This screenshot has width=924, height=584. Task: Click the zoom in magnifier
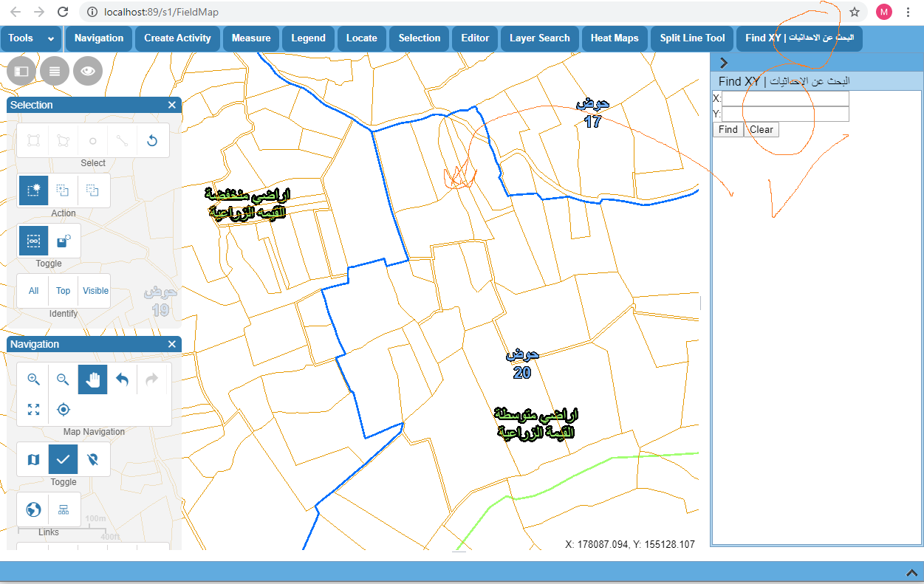[33, 379]
